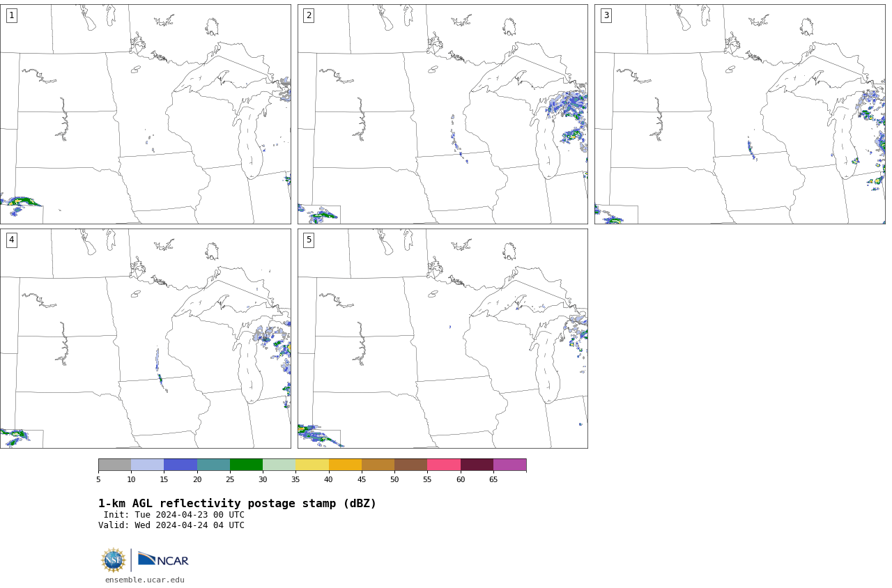The width and height of the screenshot is (892, 588).
Task: Click the pink 55-60 dBZ swatch
Action: 444,465
